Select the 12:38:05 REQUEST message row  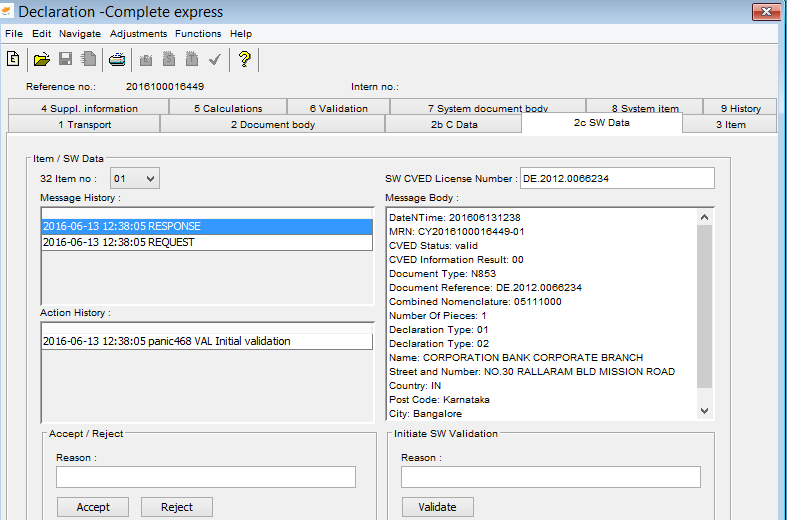click(207, 242)
